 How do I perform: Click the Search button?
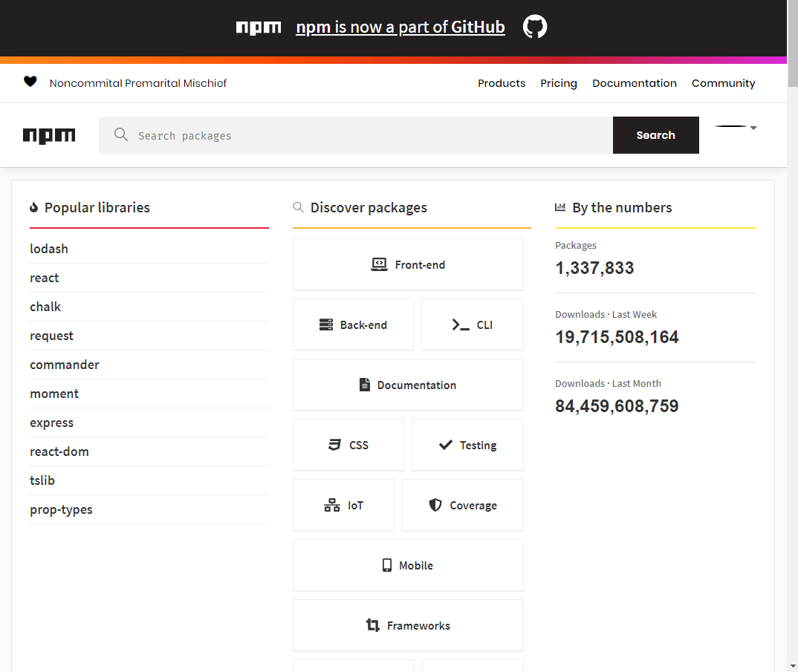pos(655,135)
